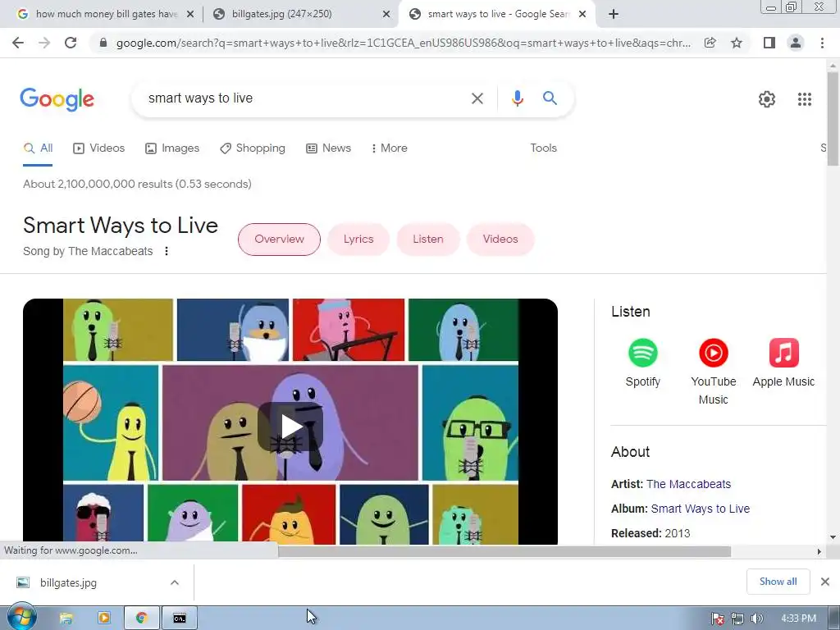The height and width of the screenshot is (630, 840).
Task: Open The Maccabeats artist link
Action: click(688, 484)
